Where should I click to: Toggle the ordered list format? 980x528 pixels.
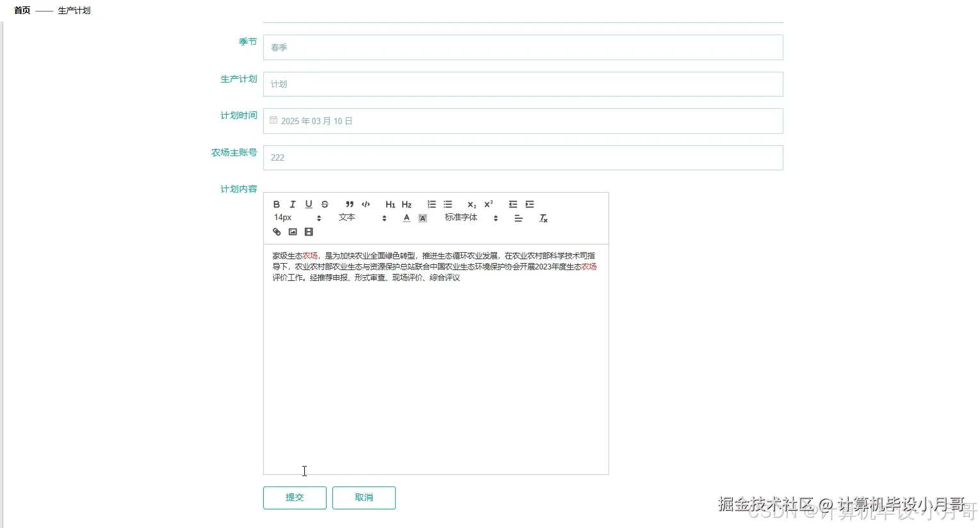point(431,204)
